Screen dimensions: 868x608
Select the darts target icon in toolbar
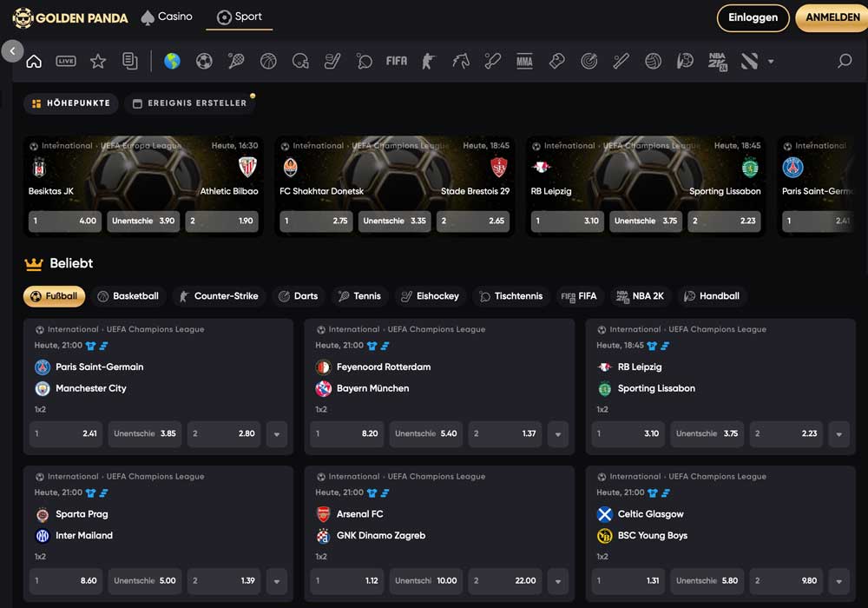pyautogui.click(x=589, y=61)
